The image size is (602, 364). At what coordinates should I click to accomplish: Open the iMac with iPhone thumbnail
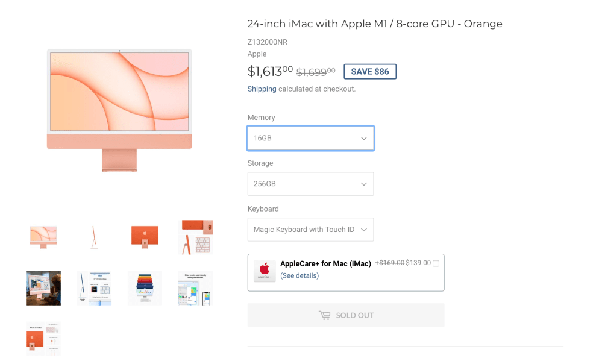(196, 287)
